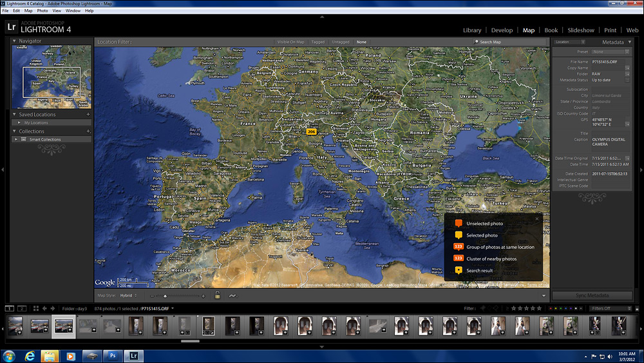Open the Window menu
This screenshot has width=644, height=363.
[x=73, y=11]
